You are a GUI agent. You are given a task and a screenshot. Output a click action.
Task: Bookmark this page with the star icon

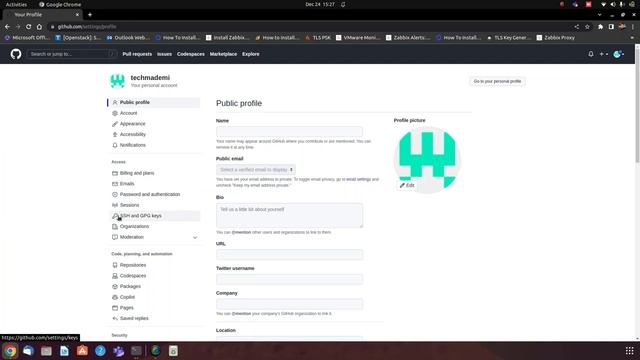587,27
